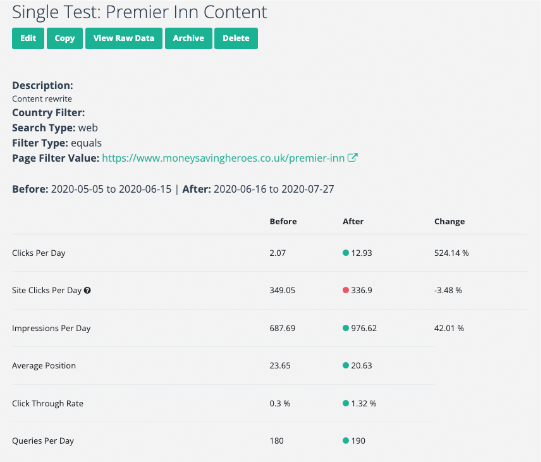Click green dot beside 12.93 clicks
Image resolution: width=541 pixels, height=462 pixels.
[346, 253]
